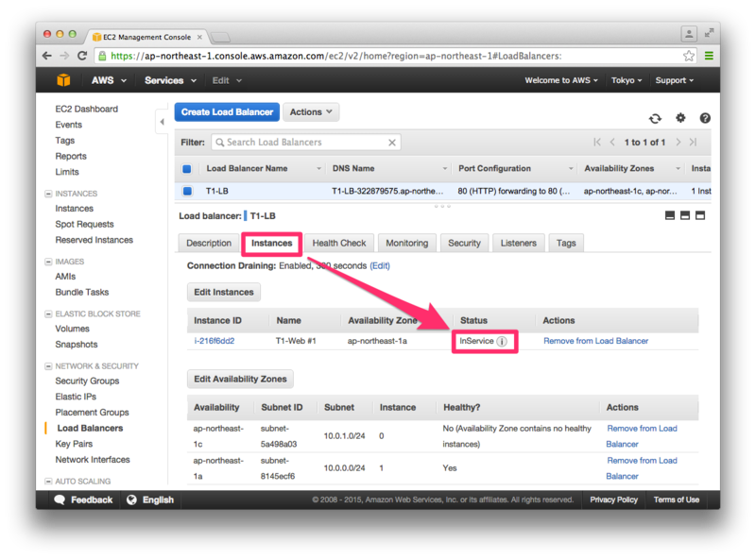Click Remove from Load Balancer for T1-Web #1
Viewport: 756px width, 559px height.
pos(596,341)
